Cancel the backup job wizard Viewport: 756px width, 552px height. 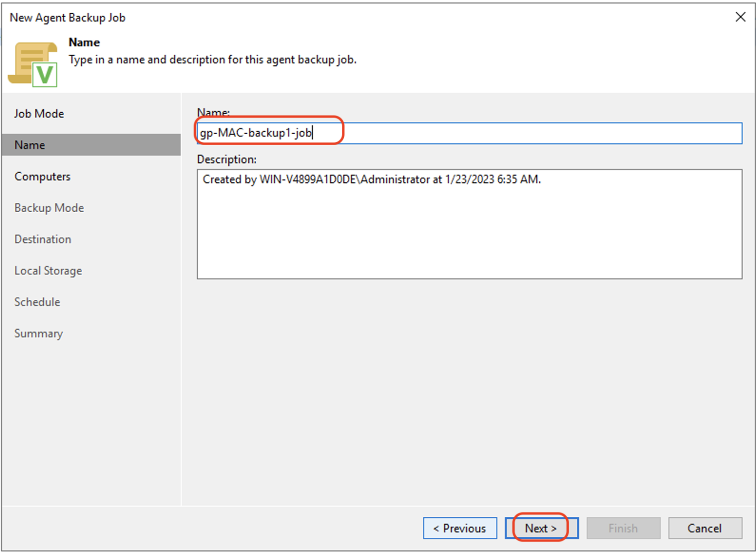pyautogui.click(x=705, y=528)
